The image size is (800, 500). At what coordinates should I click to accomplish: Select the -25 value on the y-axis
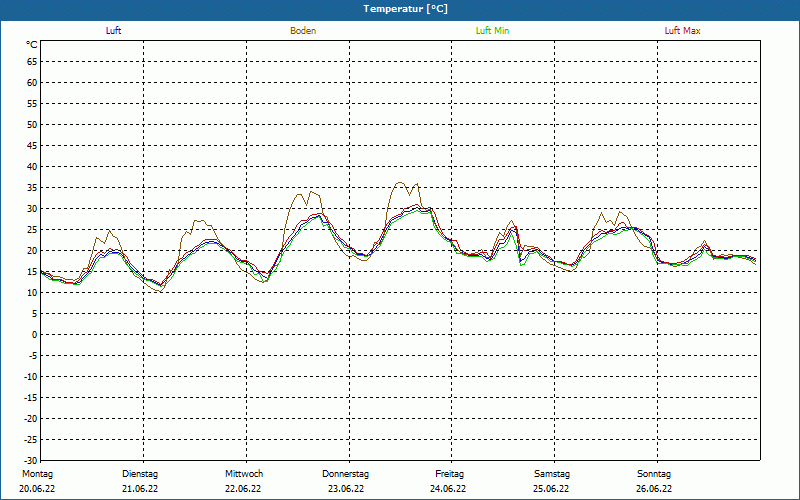coord(31,440)
